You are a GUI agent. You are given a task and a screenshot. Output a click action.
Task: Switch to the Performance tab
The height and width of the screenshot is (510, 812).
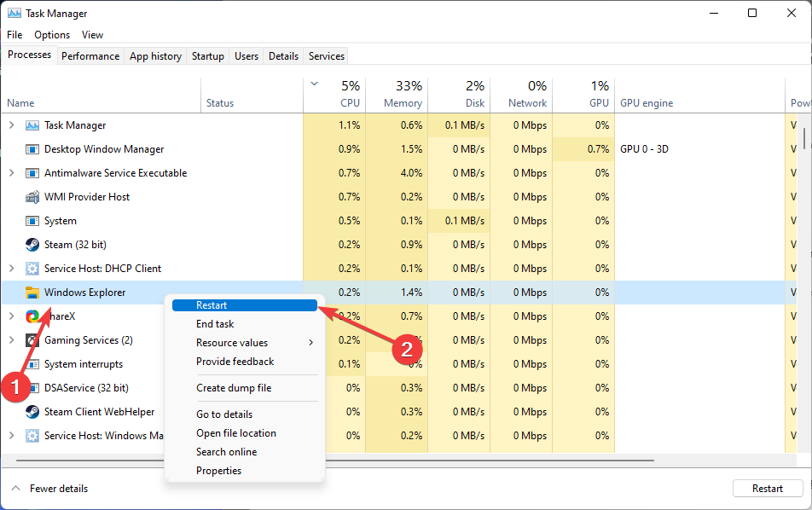(90, 55)
